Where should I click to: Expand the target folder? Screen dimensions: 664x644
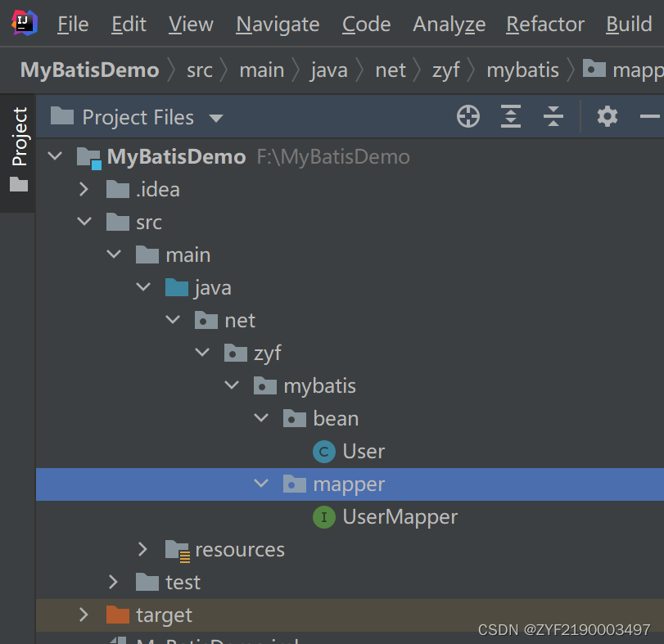(84, 615)
